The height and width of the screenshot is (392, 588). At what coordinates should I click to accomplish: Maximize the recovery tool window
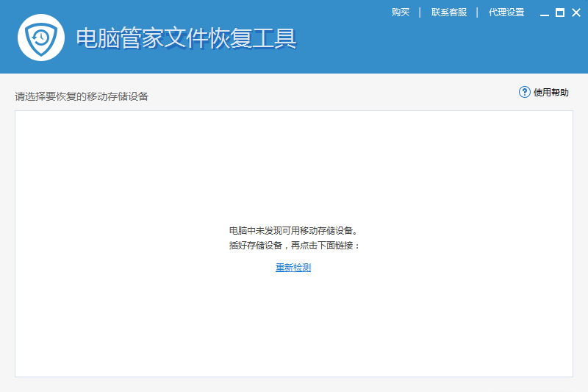point(560,13)
